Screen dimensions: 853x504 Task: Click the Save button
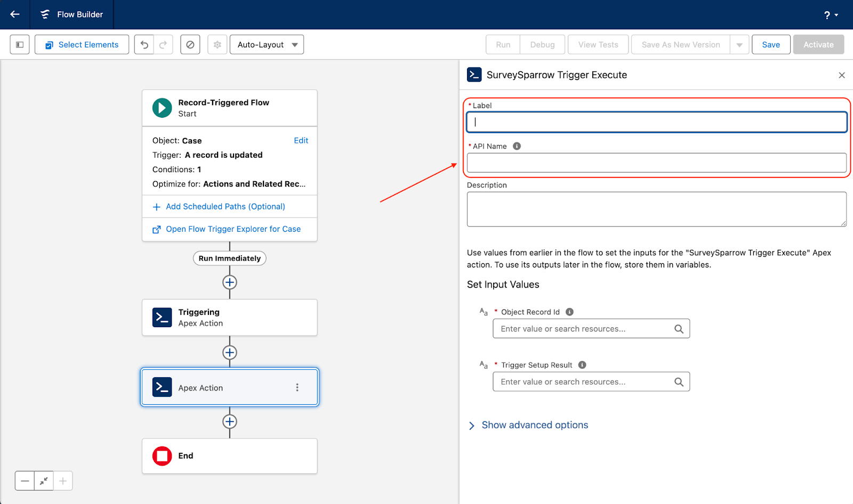click(x=771, y=45)
